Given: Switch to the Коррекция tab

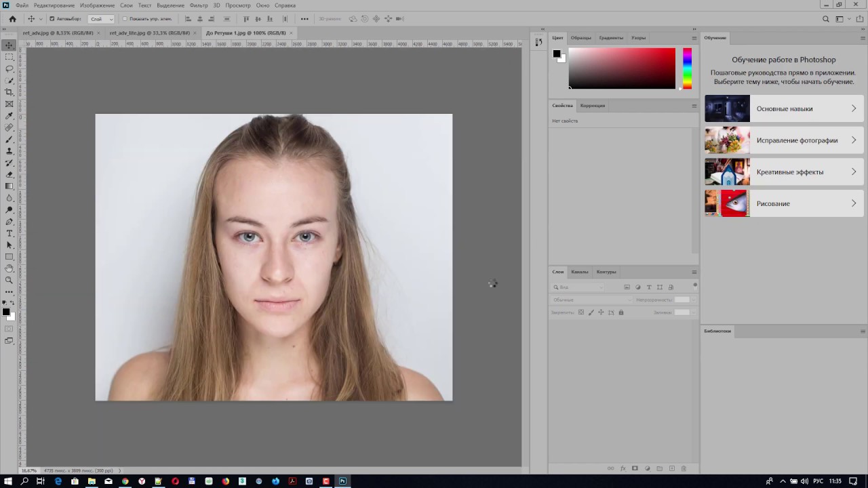Looking at the screenshot, I should [x=593, y=106].
